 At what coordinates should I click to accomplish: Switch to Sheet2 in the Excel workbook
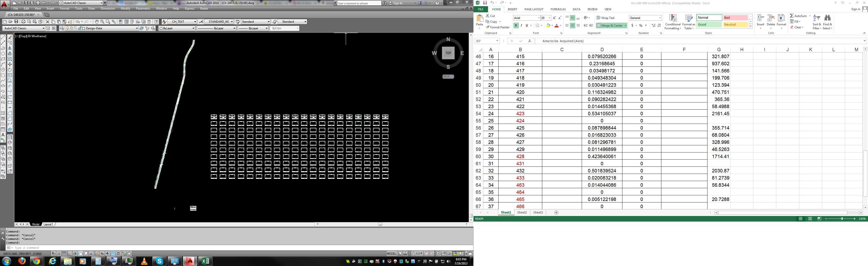pyautogui.click(x=522, y=213)
